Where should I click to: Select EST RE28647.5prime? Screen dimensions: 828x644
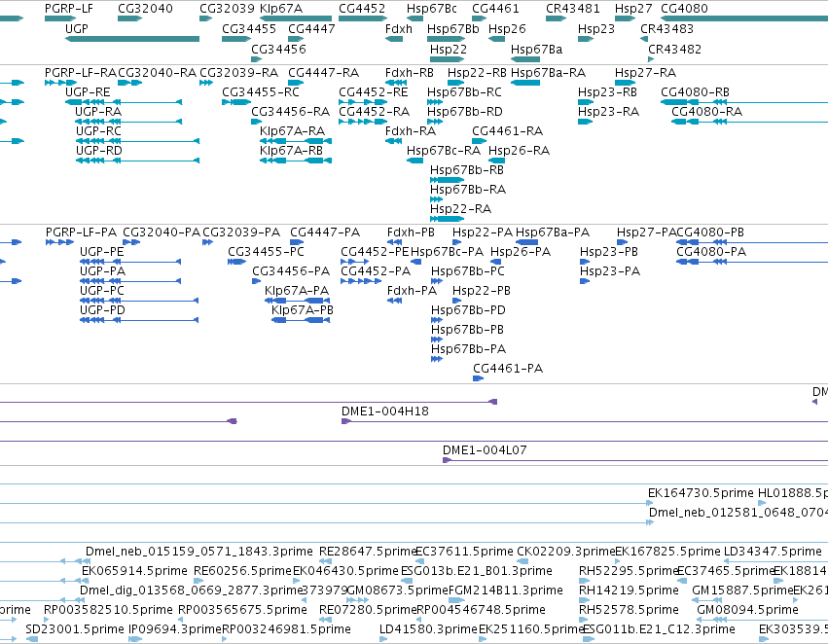pos(368,551)
